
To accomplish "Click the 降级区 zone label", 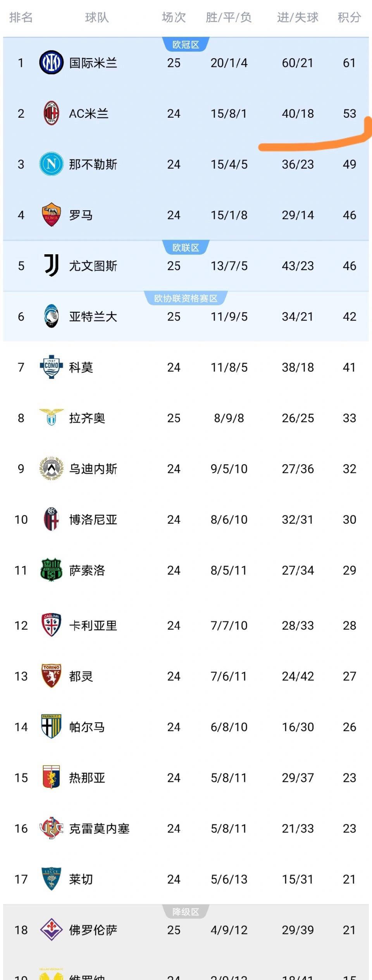I will (x=186, y=912).
